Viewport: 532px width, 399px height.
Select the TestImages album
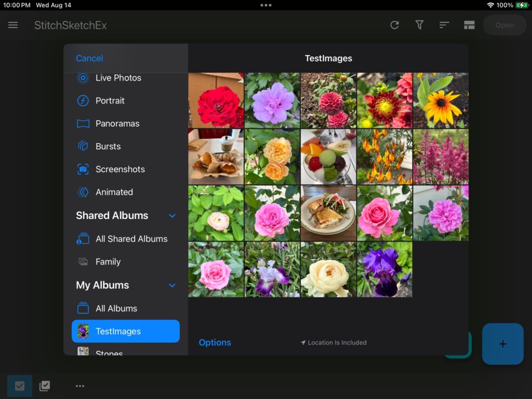tap(126, 331)
